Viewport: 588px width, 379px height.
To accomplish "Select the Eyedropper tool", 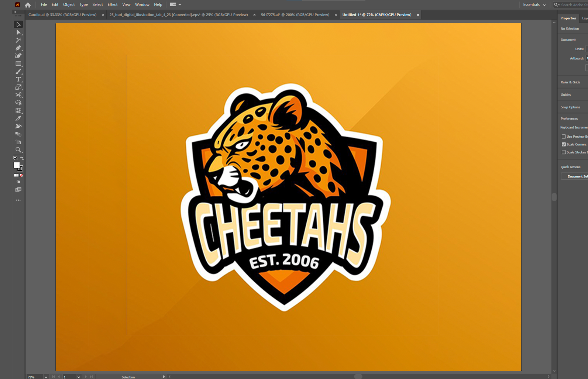I will 18,118.
